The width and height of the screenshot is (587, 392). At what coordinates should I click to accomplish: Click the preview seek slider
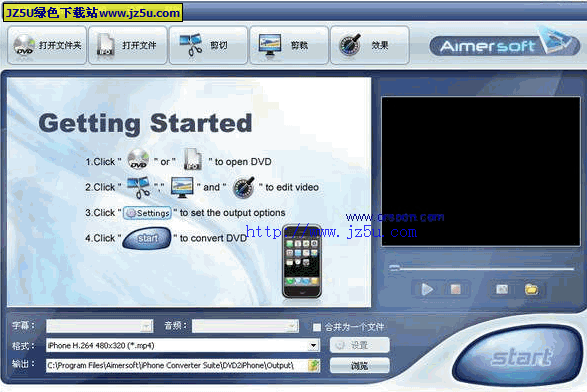(x=481, y=268)
